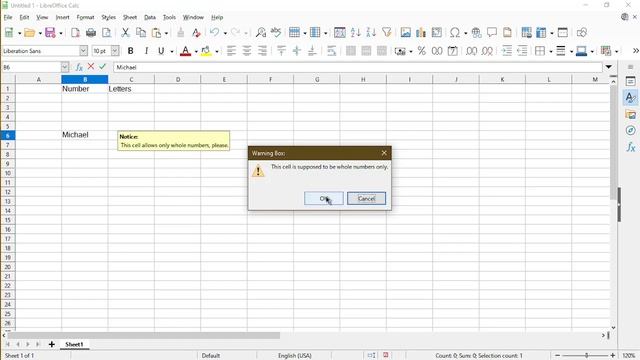Image resolution: width=640 pixels, height=360 pixels.
Task: Click the red Font Color swatch
Action: pyautogui.click(x=186, y=51)
